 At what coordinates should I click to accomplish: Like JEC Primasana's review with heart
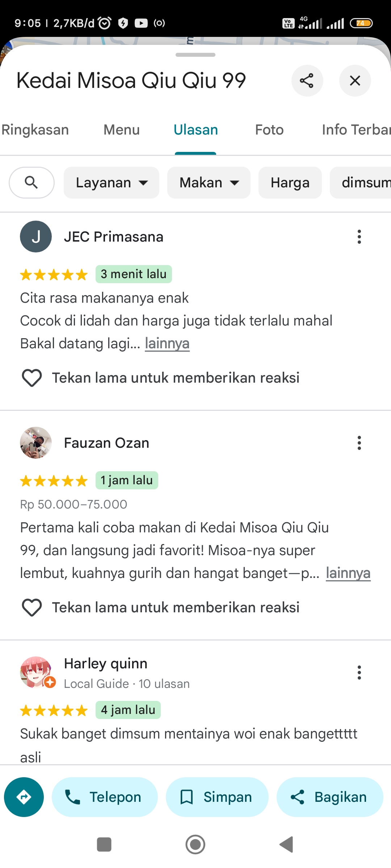tap(32, 378)
